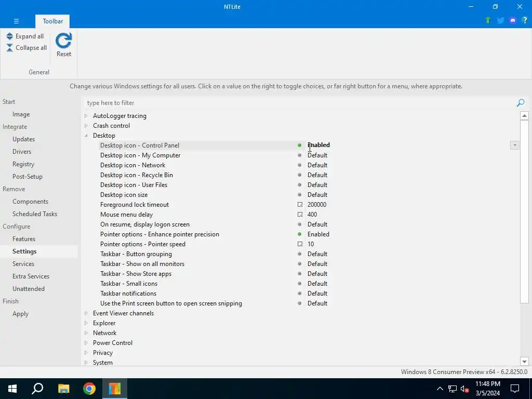Click the green update arrow icon

pos(488,20)
